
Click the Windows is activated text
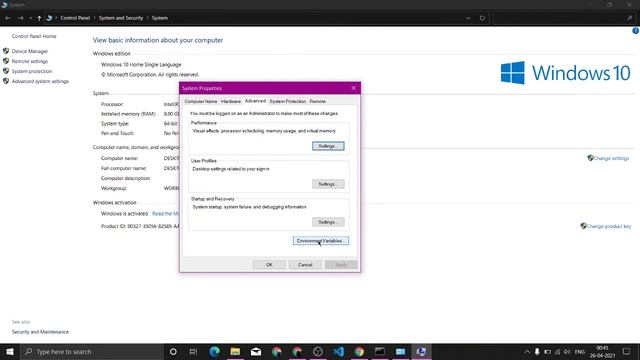tap(124, 213)
